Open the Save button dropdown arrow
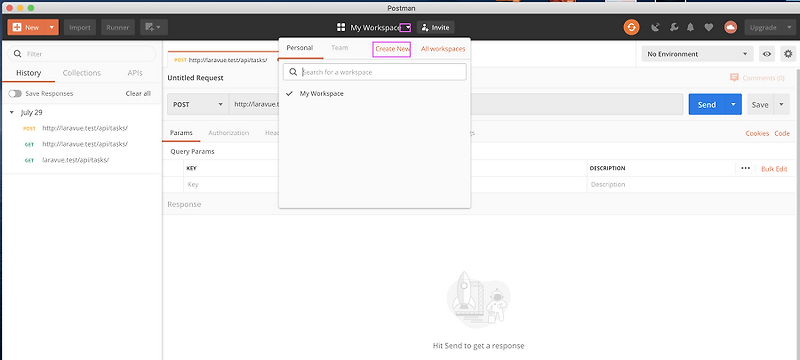This screenshot has width=800, height=360. [x=781, y=104]
